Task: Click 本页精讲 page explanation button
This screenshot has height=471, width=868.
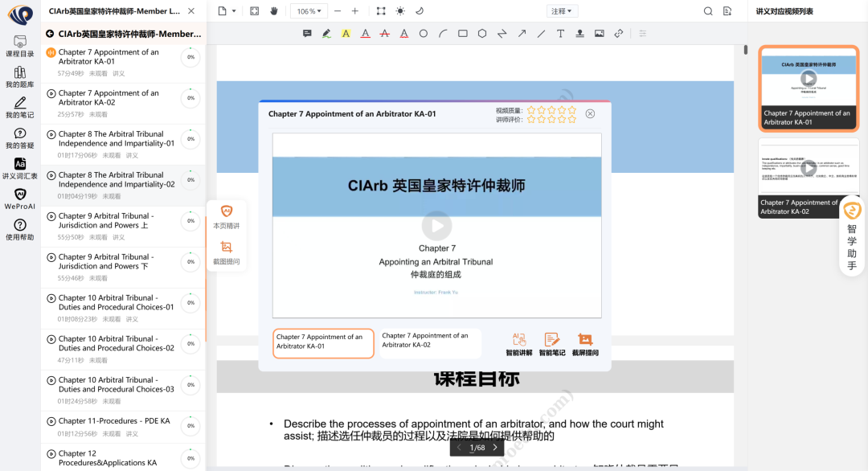Action: [226, 217]
